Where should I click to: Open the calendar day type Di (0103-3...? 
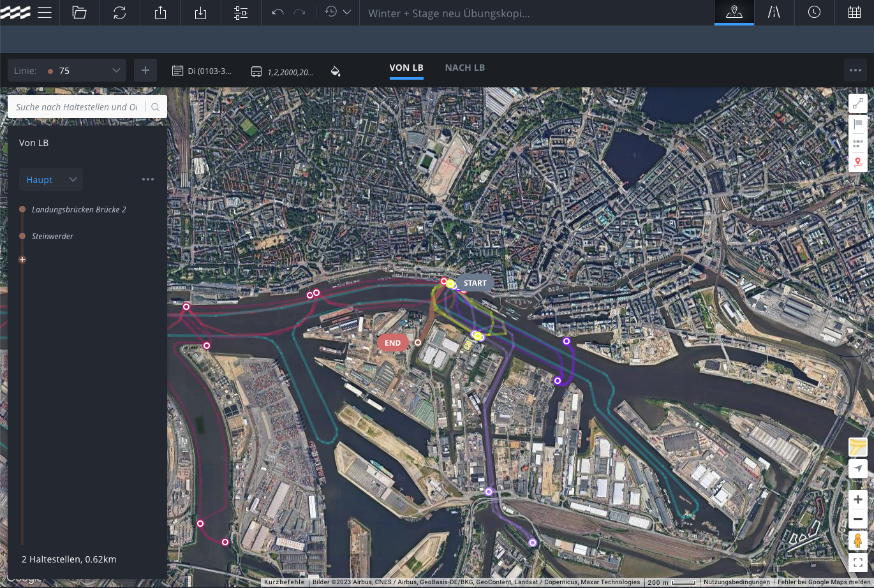202,71
